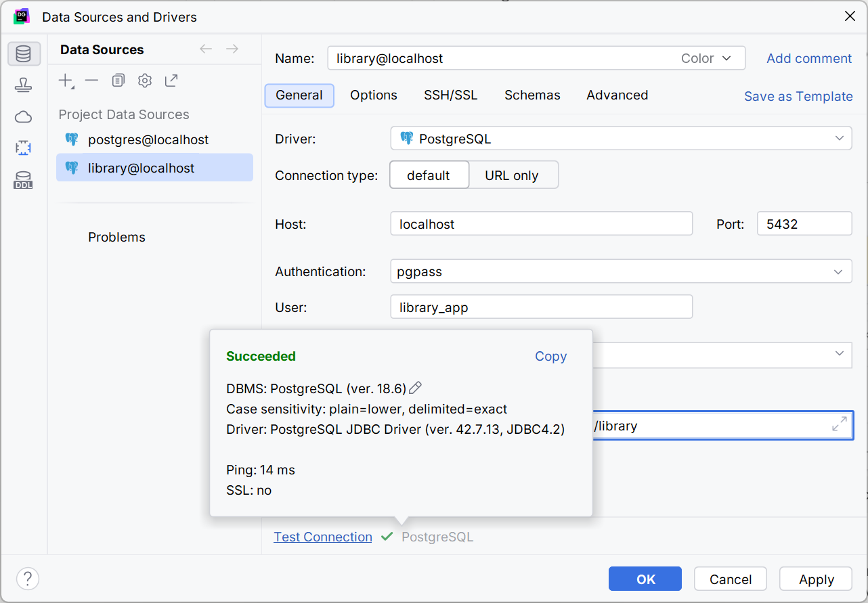
Task: Switch to the Options tab
Action: coord(374,95)
